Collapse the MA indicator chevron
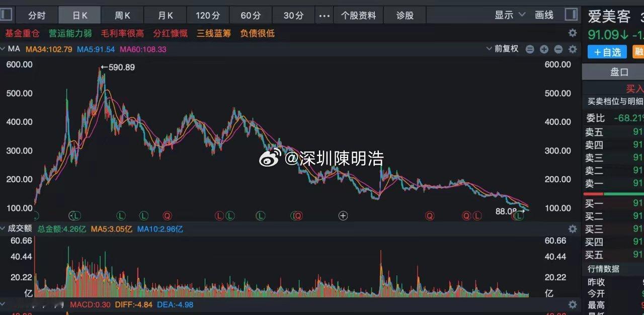 click(x=3, y=49)
